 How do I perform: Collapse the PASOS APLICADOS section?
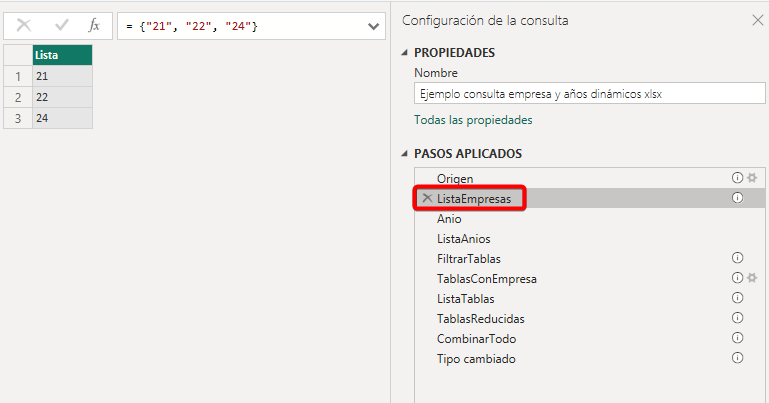[x=404, y=154]
